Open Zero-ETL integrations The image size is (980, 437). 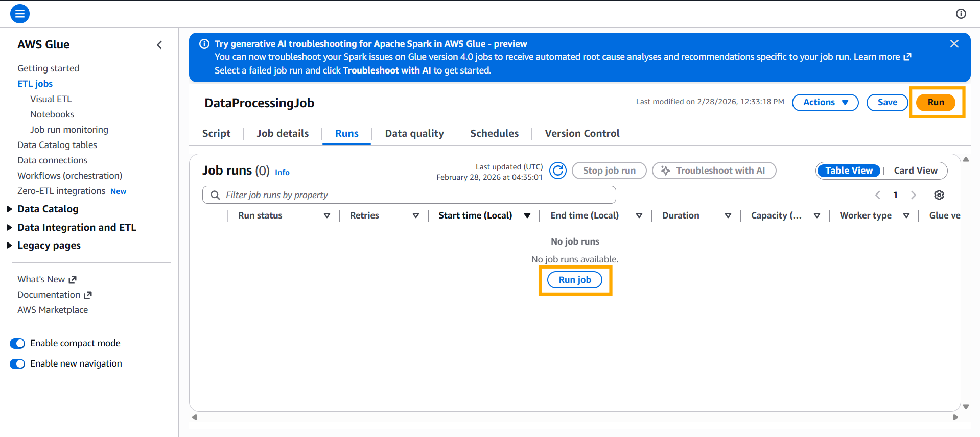(x=61, y=191)
